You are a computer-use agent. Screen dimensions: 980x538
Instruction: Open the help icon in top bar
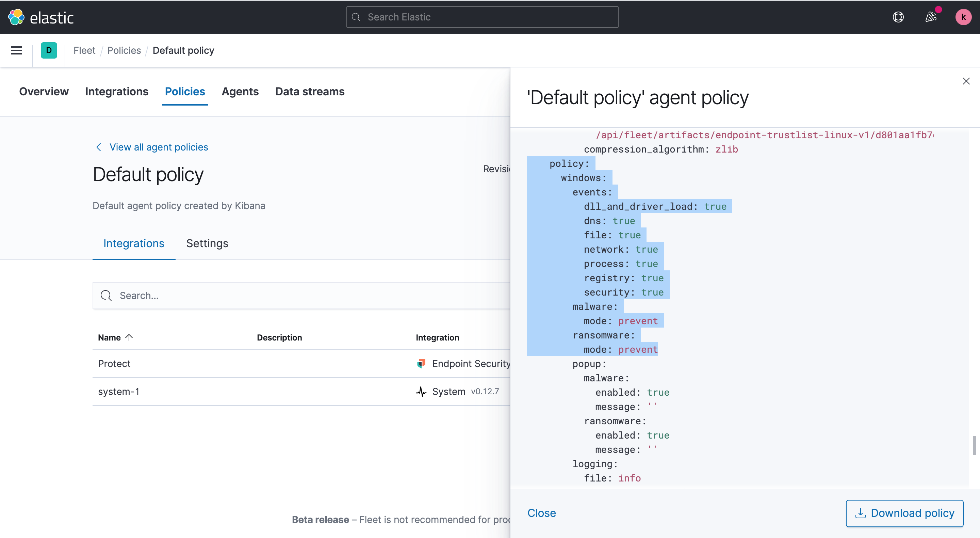click(898, 17)
